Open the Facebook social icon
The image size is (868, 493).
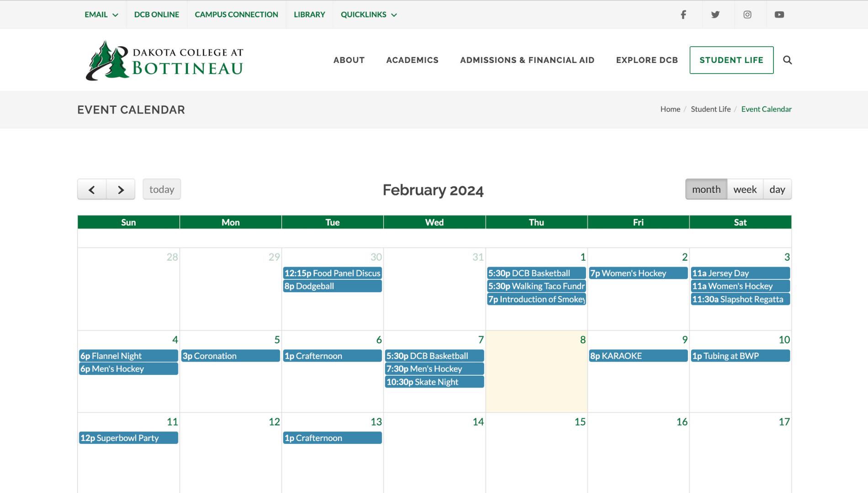coord(683,15)
